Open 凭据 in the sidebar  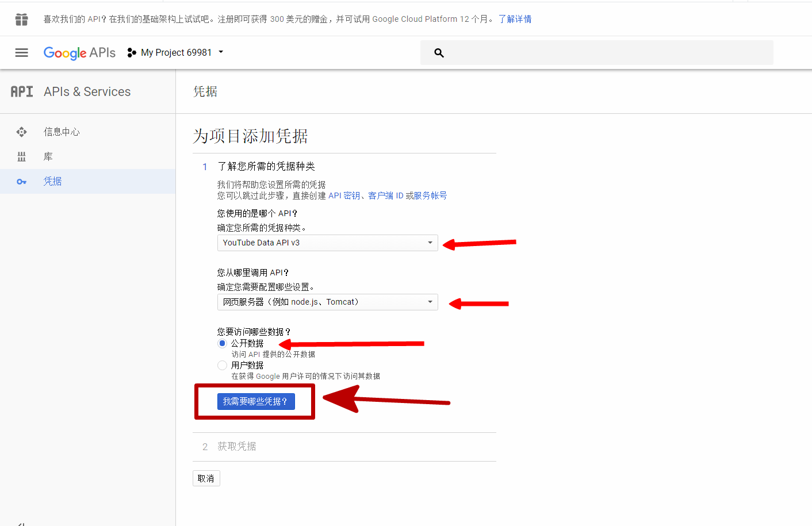click(x=87, y=182)
